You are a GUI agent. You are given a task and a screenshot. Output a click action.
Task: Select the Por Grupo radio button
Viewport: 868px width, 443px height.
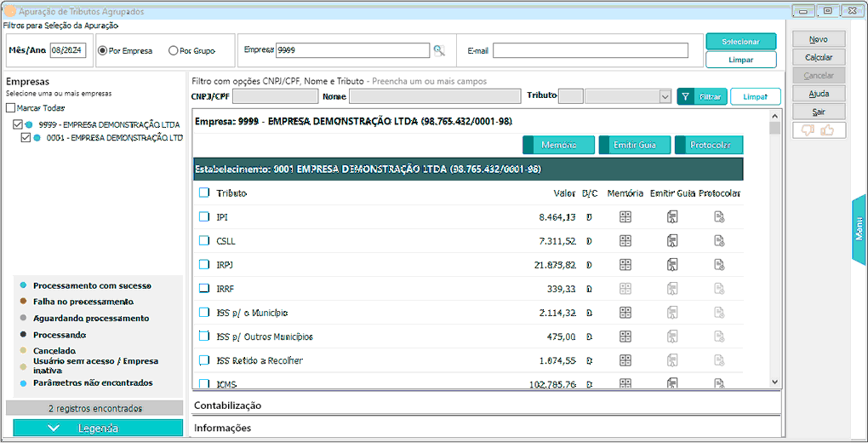click(174, 50)
